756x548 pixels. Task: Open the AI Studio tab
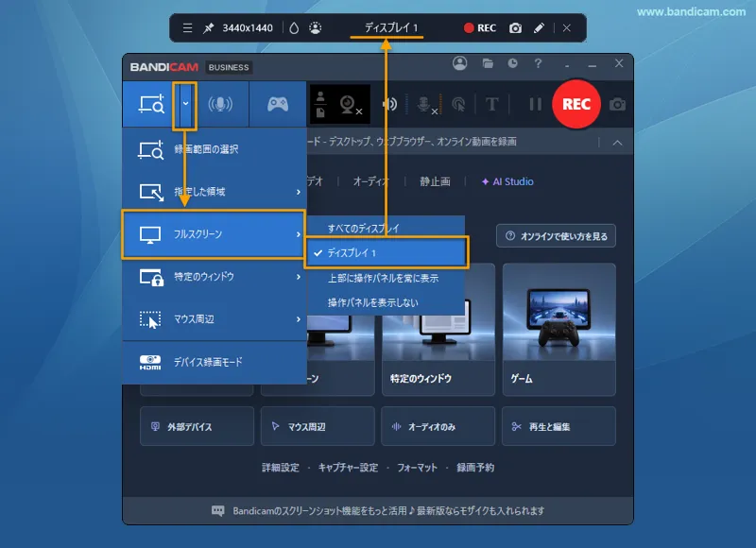pyautogui.click(x=507, y=181)
